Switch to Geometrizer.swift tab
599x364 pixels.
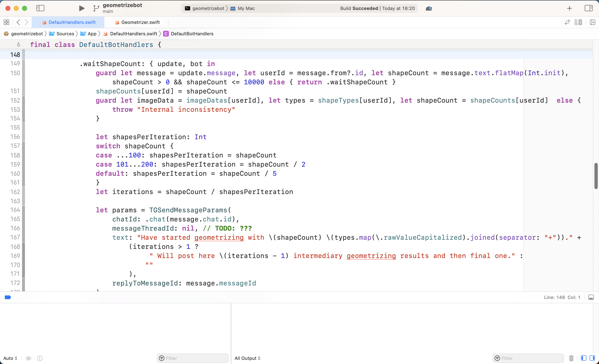[x=141, y=22]
